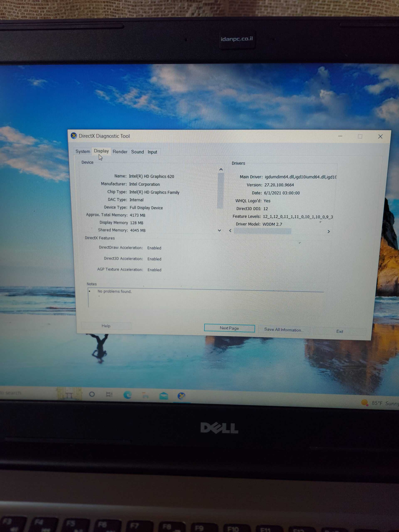Open Cortana circle icon on the taskbar
Viewport: 399px width, 532px height.
[x=92, y=394]
